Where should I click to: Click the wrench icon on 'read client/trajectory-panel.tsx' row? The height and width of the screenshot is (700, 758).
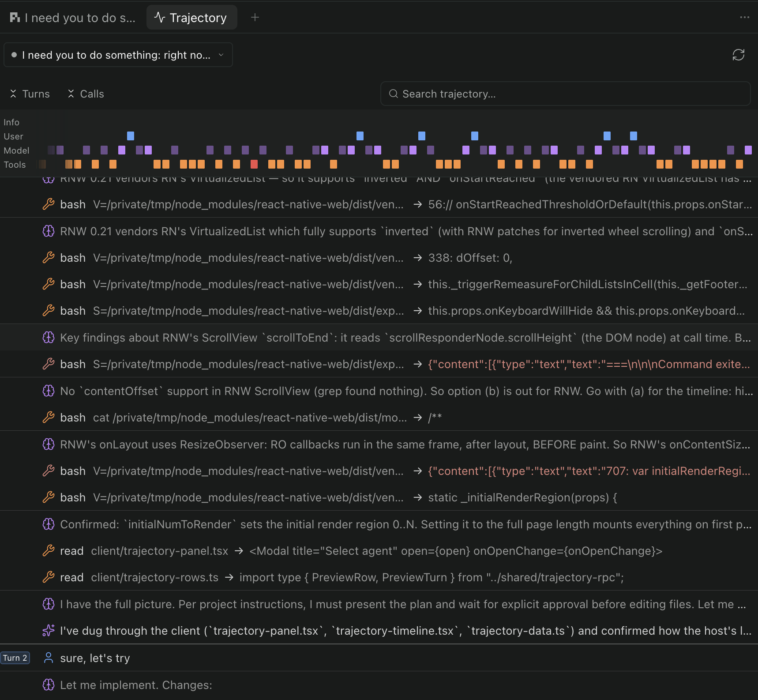pos(49,551)
